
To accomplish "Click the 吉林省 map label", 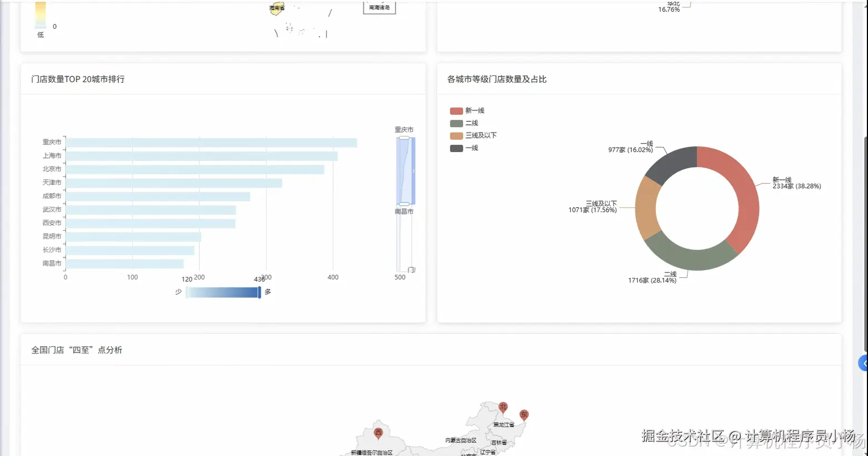I will pyautogui.click(x=499, y=443).
